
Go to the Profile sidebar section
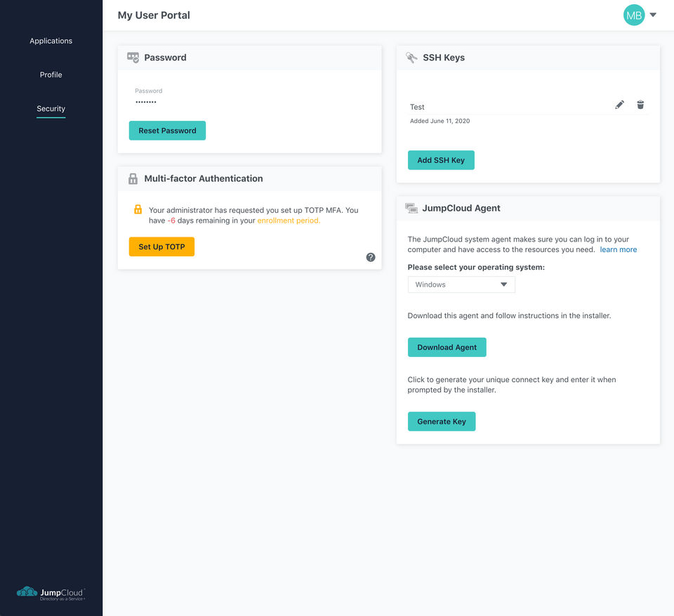[51, 75]
